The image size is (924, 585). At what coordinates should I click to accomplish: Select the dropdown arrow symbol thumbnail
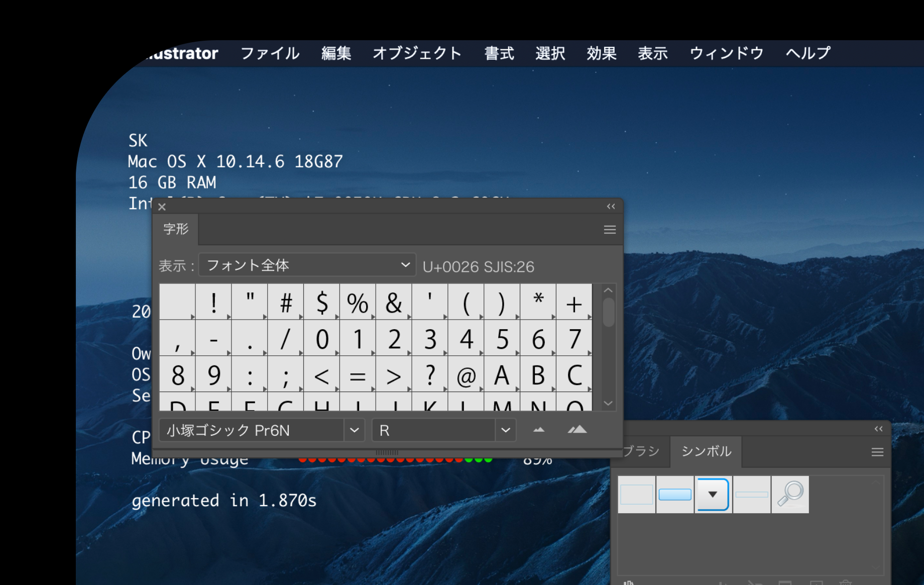713,495
